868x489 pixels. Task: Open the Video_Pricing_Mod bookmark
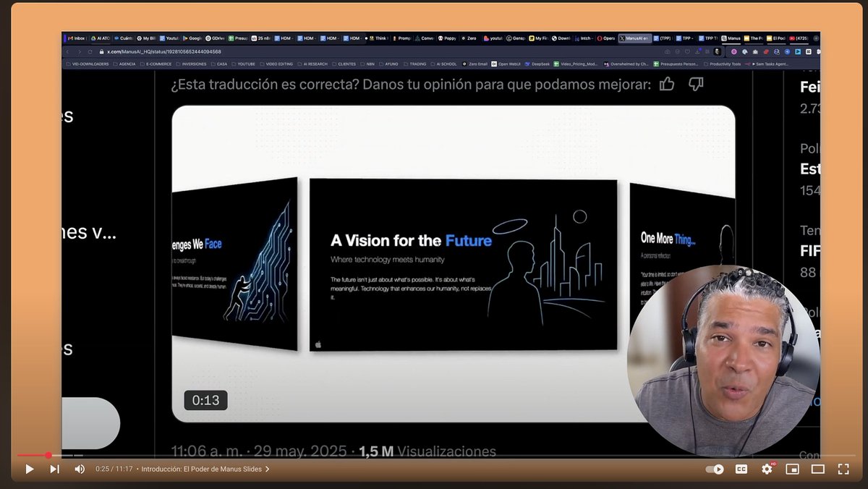coord(576,64)
